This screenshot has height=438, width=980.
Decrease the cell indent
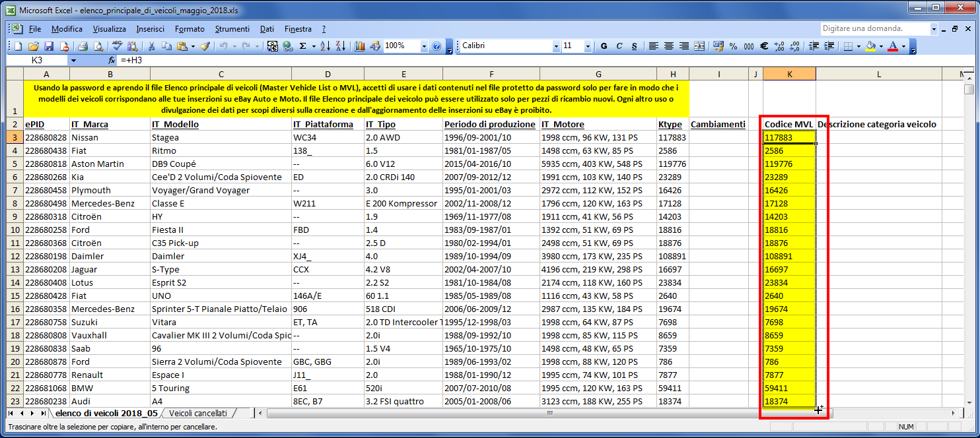[814, 46]
